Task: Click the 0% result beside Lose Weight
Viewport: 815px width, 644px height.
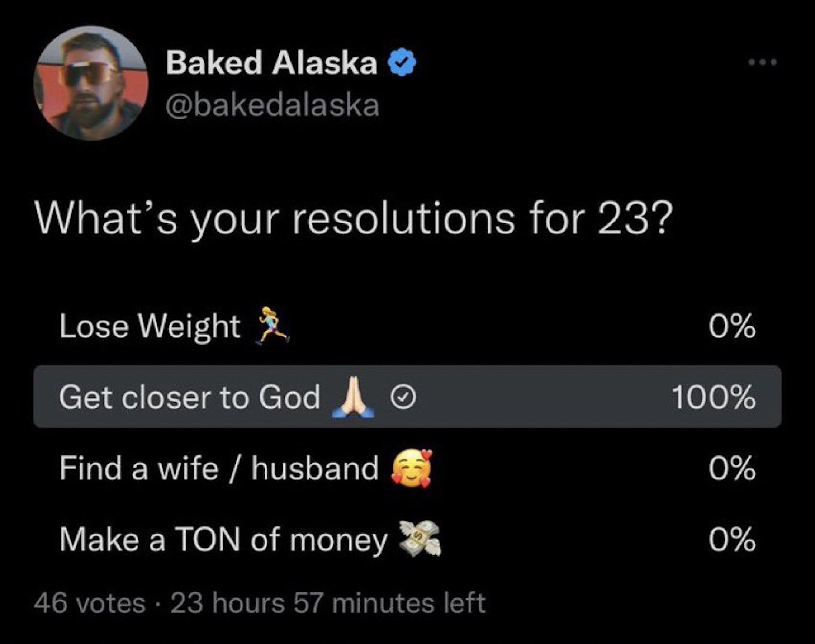Action: [x=732, y=326]
